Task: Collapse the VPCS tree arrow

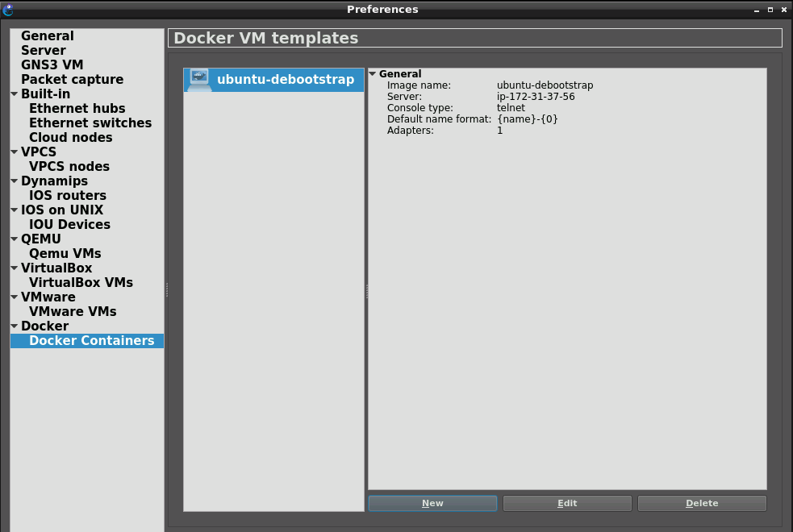Action: (15, 152)
